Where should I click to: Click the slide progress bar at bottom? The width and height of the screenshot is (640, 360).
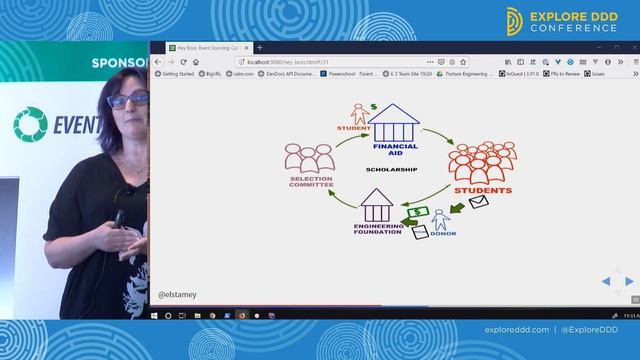click(x=395, y=305)
